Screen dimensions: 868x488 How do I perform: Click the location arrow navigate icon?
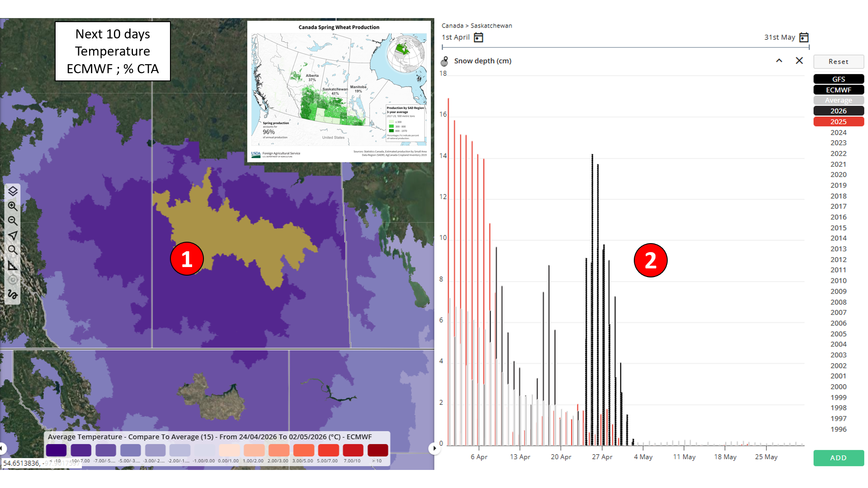[x=13, y=235]
